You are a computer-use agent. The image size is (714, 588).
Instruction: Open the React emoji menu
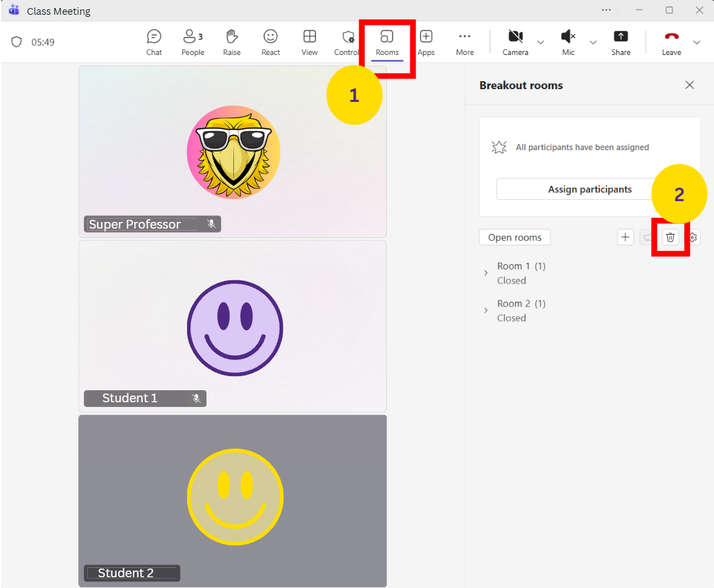pos(270,42)
